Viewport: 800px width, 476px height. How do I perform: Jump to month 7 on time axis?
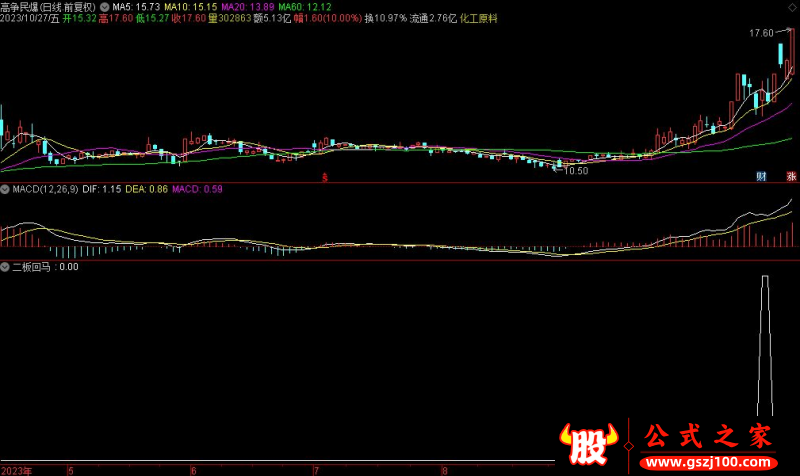[x=316, y=471]
